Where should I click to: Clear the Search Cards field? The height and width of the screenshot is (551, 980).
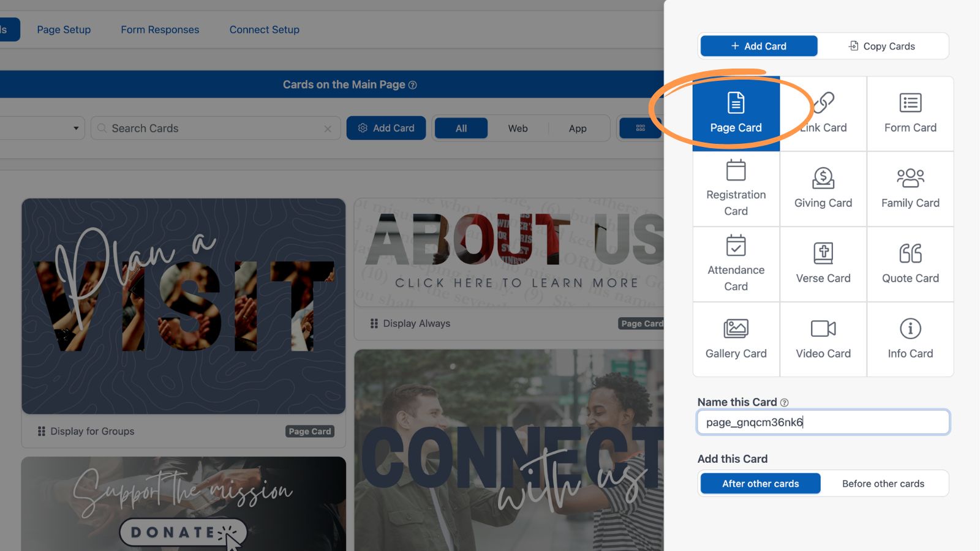pyautogui.click(x=328, y=129)
